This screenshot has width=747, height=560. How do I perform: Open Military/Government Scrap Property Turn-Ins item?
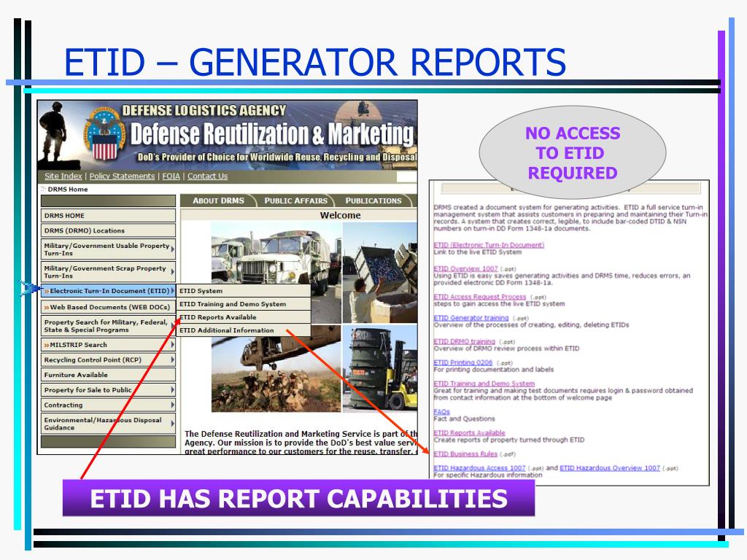[108, 272]
